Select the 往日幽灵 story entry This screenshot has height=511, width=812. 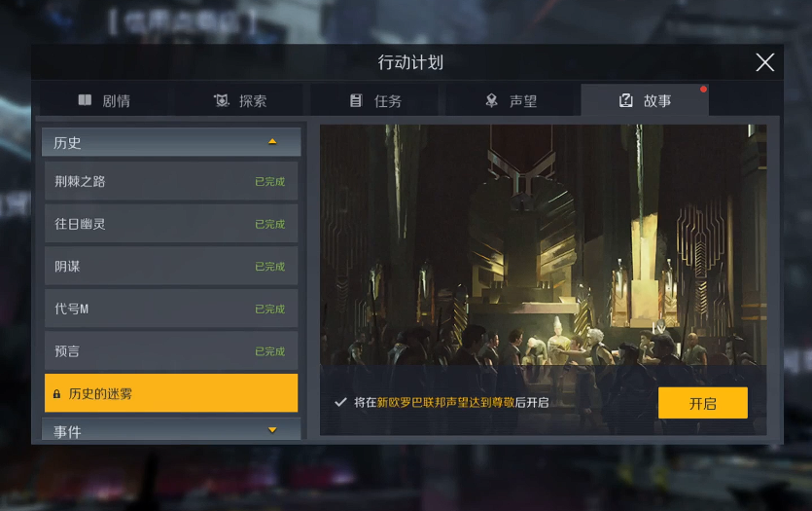pos(171,224)
